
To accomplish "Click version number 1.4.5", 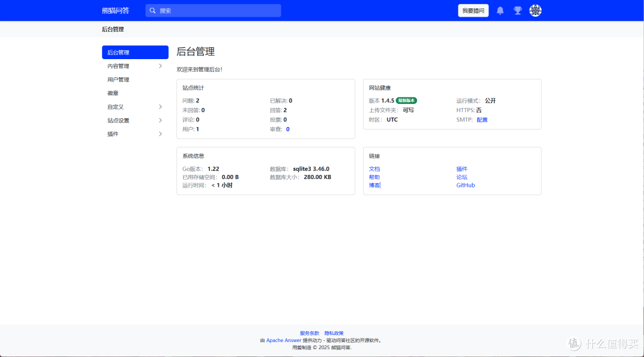I will [x=388, y=101].
